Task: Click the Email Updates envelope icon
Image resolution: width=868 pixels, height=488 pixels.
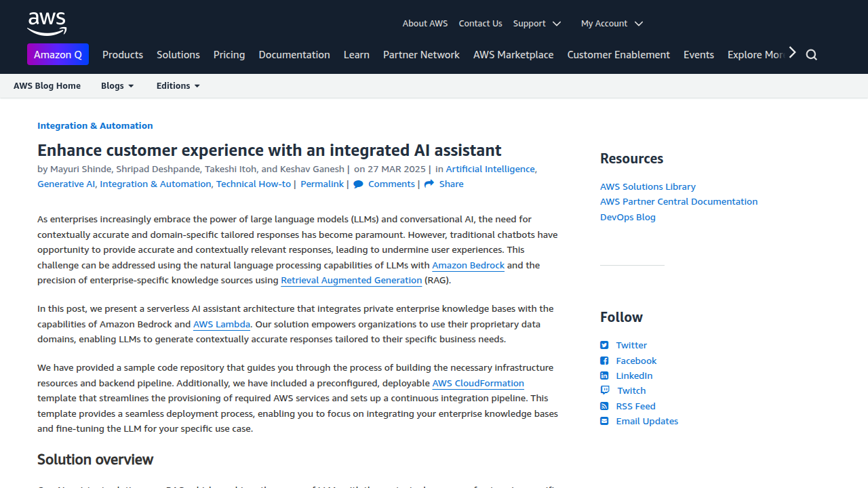Action: tap(604, 421)
